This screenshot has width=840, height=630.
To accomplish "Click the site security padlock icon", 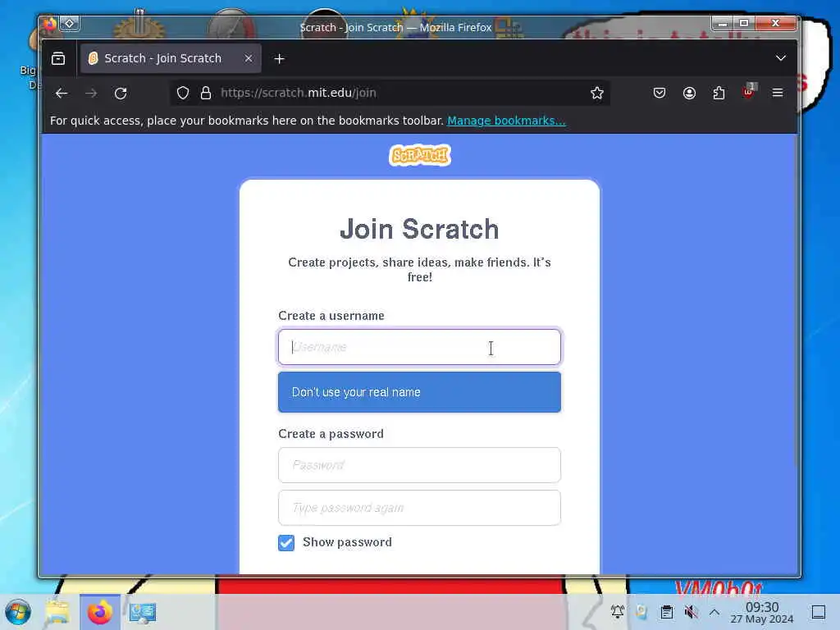I will [x=206, y=94].
